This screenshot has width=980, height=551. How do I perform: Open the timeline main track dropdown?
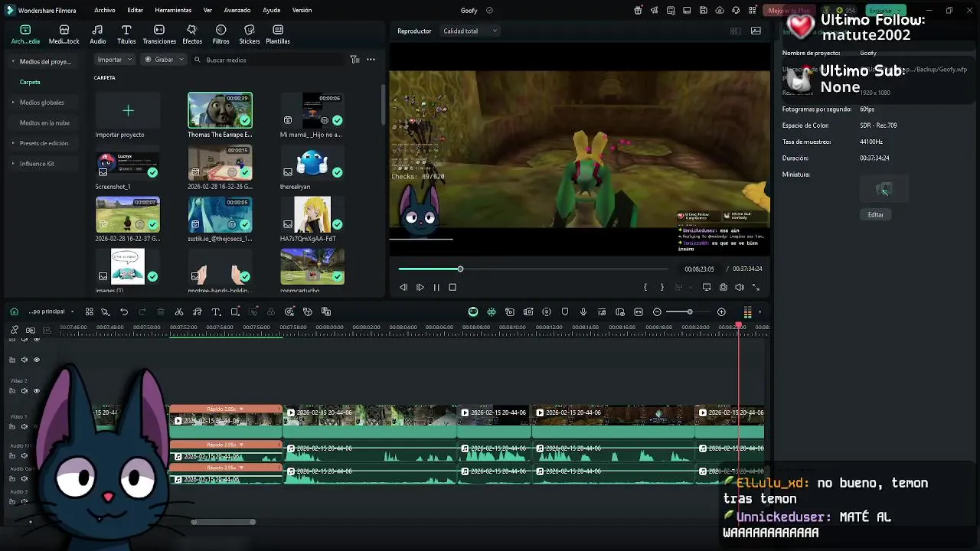point(51,312)
